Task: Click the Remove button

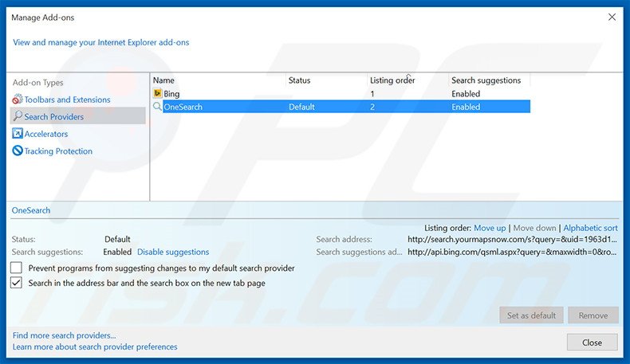Action: coord(593,315)
